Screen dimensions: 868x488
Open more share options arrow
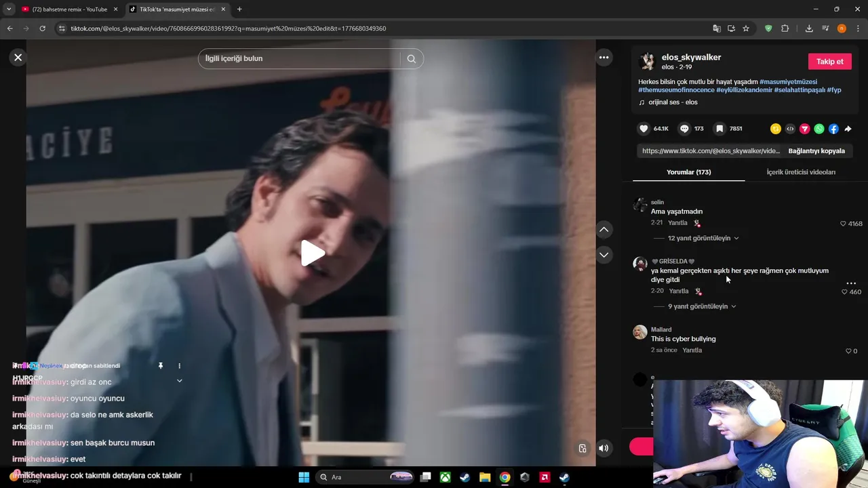[x=848, y=129]
